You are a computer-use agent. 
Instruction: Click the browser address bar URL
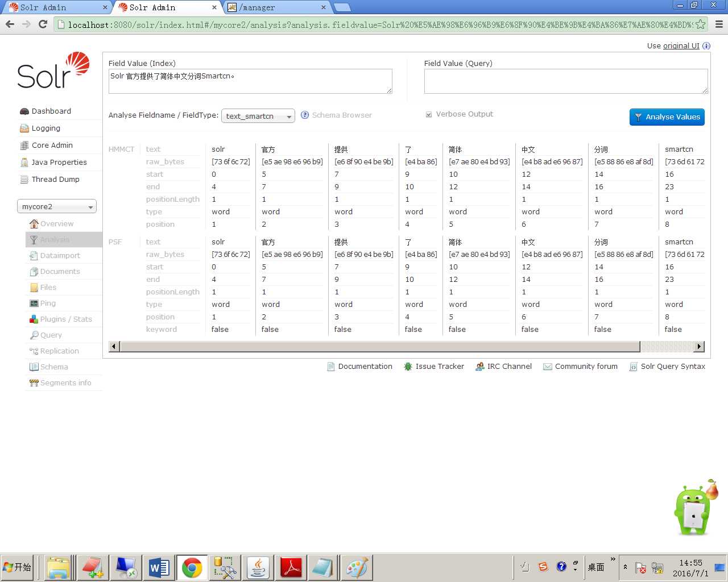[x=380, y=24]
